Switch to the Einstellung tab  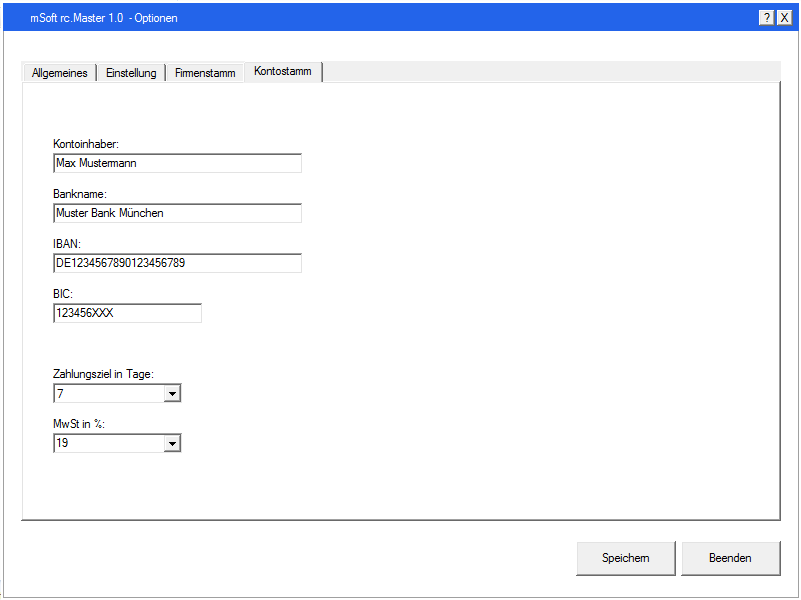click(130, 72)
